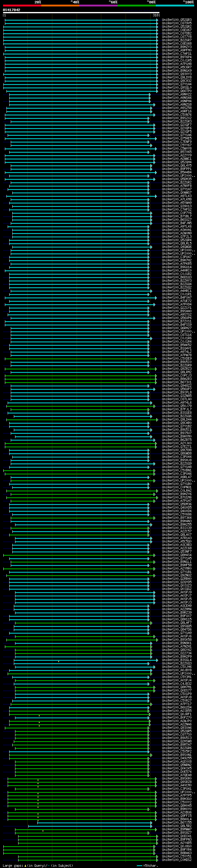Click hit label UniRef100_C0HDS2
The image size is (197, 868).
click(177, 860)
